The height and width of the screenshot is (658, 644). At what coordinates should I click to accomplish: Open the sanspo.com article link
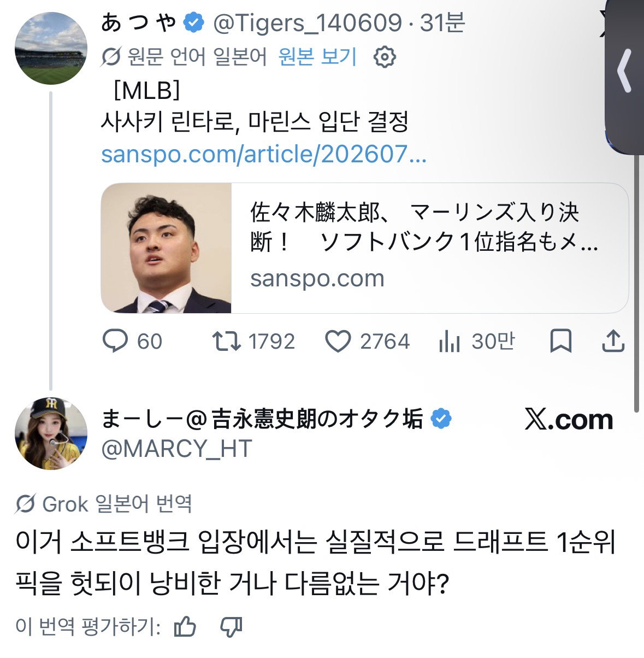(264, 154)
